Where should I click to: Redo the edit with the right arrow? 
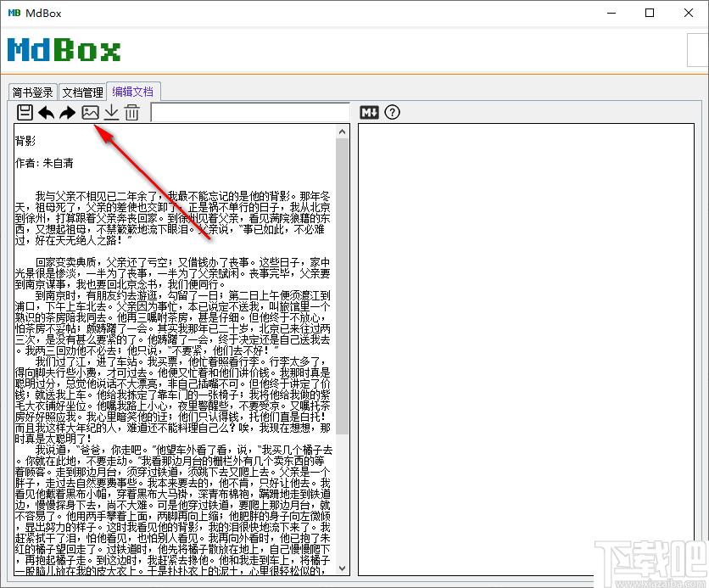67,112
